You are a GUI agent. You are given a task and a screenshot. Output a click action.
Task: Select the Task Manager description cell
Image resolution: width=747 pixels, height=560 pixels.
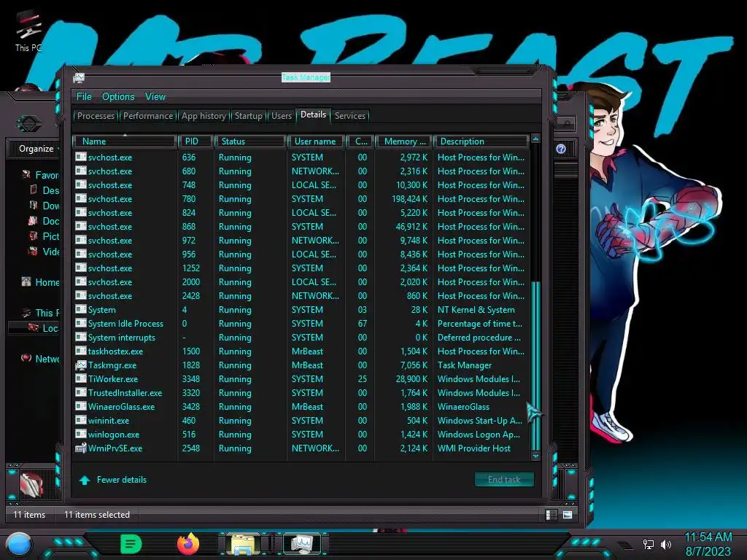click(465, 365)
